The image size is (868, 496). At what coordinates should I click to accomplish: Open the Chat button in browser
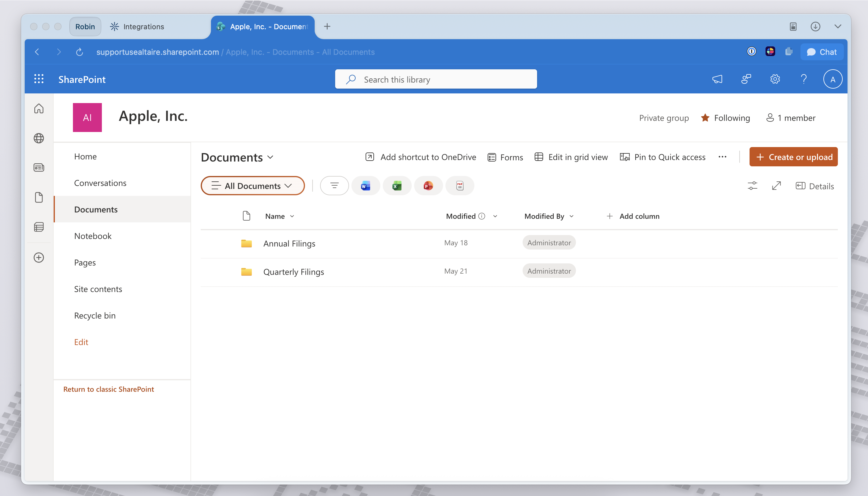pyautogui.click(x=822, y=52)
